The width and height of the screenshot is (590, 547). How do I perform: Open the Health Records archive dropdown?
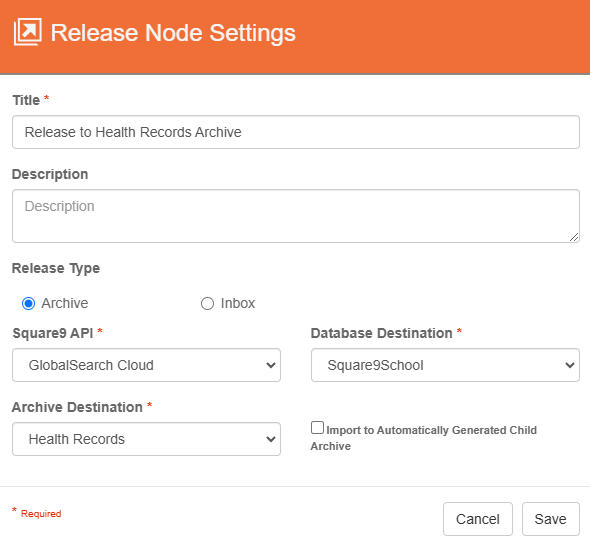tap(146, 439)
